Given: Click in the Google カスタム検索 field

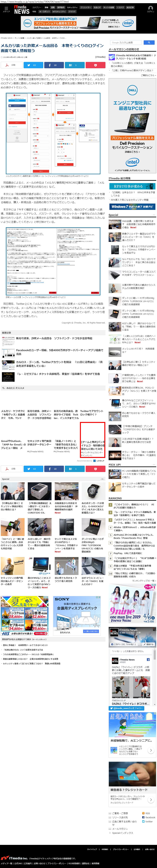Looking at the screenshot, I should (x=126, y=42).
